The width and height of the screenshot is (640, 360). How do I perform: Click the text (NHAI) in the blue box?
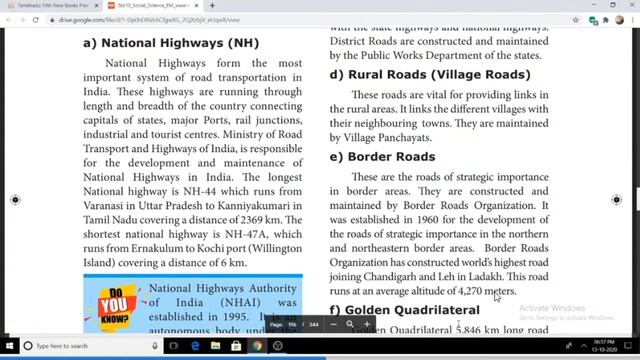click(x=240, y=302)
